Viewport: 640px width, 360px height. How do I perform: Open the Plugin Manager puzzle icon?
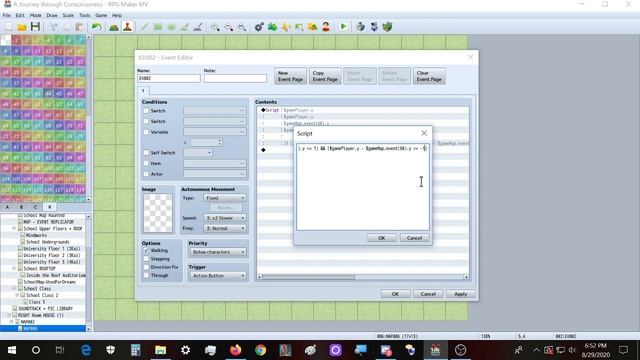[x=272, y=27]
